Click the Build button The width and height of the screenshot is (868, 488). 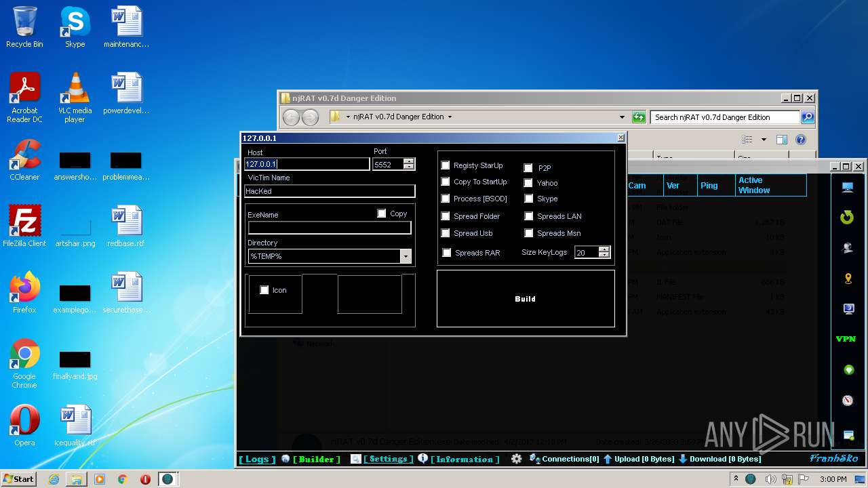(x=526, y=299)
